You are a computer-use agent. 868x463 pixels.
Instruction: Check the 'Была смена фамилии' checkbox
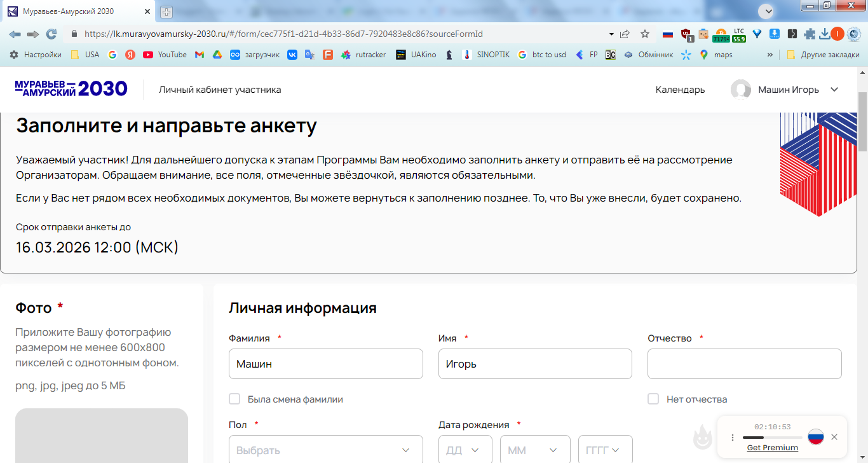[234, 399]
